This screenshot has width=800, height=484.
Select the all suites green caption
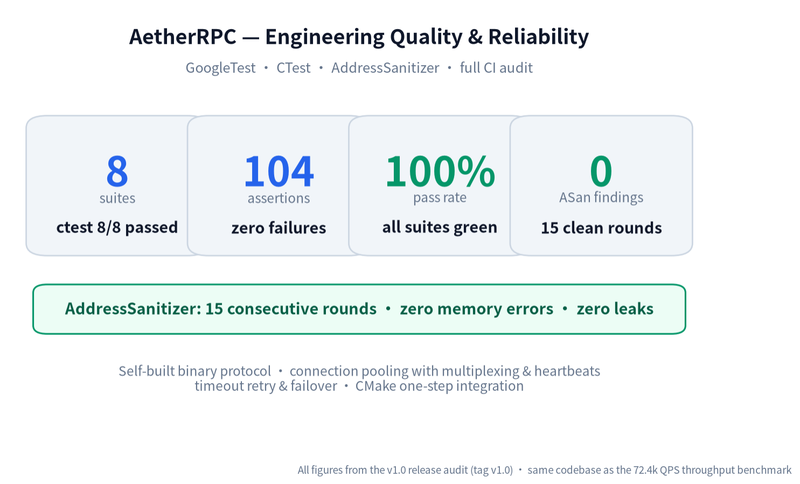440,227
